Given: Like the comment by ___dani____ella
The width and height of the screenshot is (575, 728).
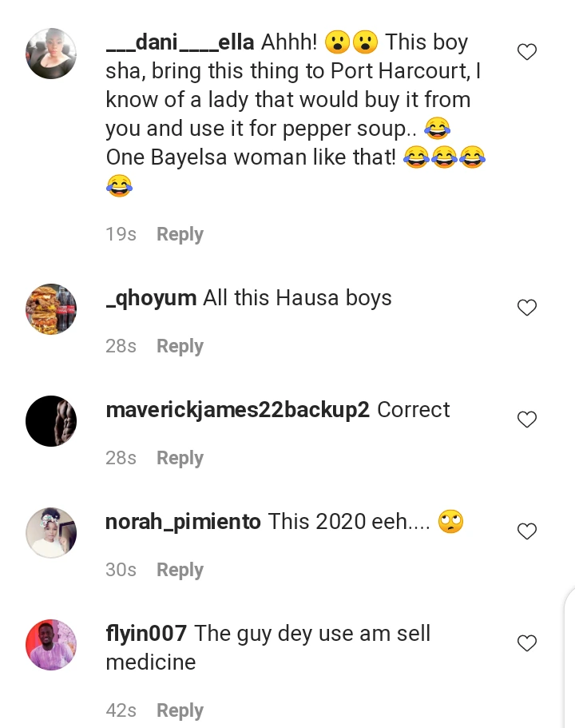Looking at the screenshot, I should click(527, 53).
